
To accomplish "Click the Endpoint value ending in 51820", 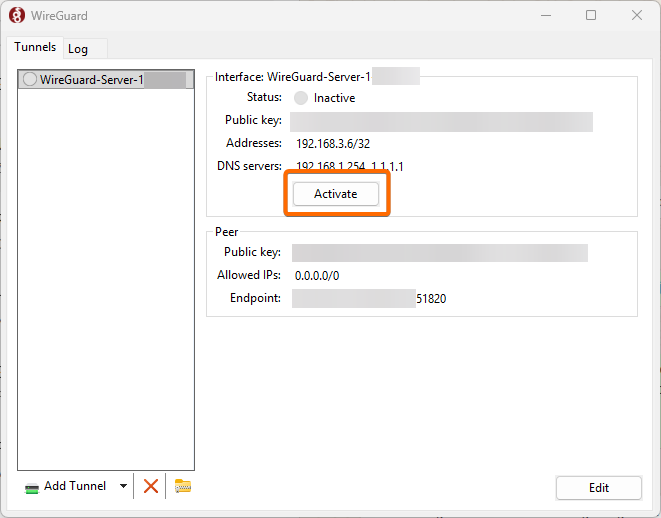I will tap(369, 298).
